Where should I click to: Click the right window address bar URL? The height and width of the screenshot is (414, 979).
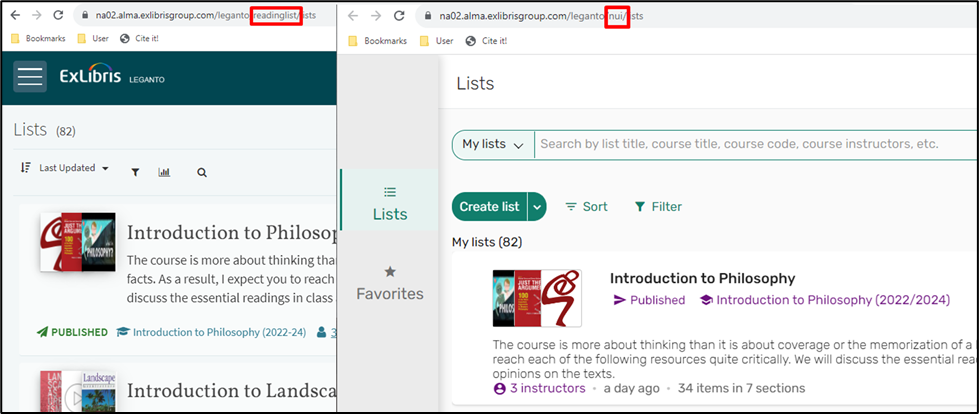tap(541, 16)
